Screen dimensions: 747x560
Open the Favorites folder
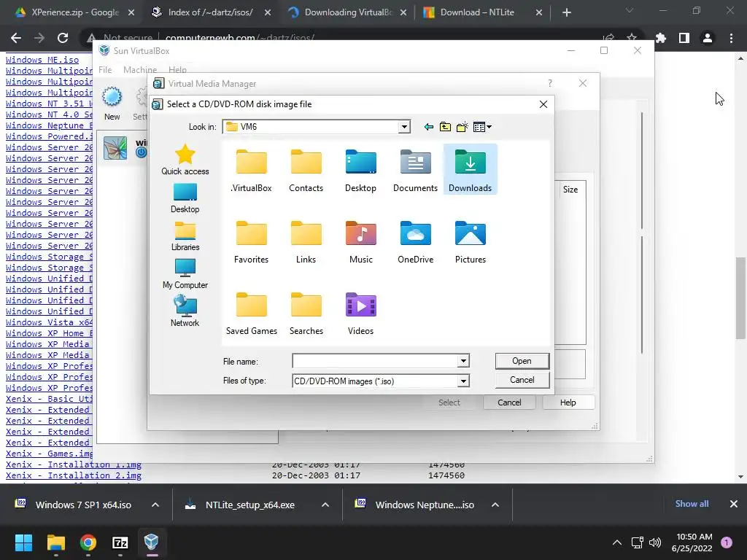pos(251,241)
